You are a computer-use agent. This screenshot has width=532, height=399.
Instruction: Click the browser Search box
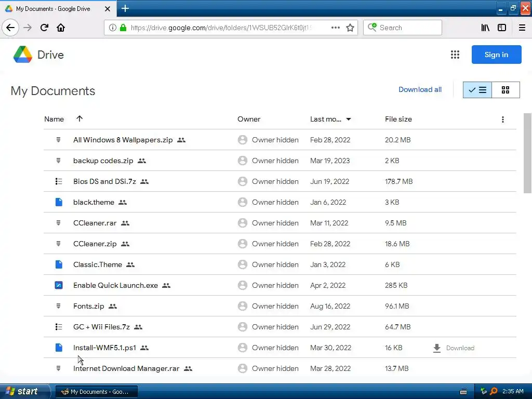[x=403, y=28]
